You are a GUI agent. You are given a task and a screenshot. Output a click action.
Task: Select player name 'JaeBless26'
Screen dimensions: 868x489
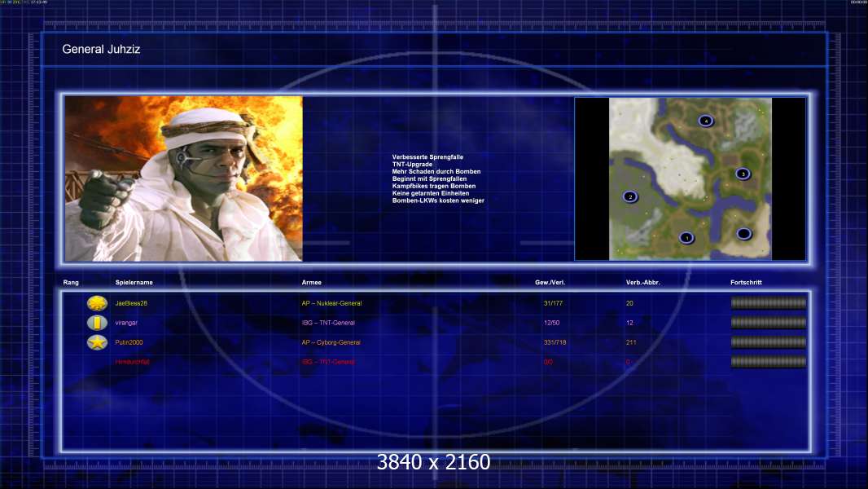tap(131, 303)
